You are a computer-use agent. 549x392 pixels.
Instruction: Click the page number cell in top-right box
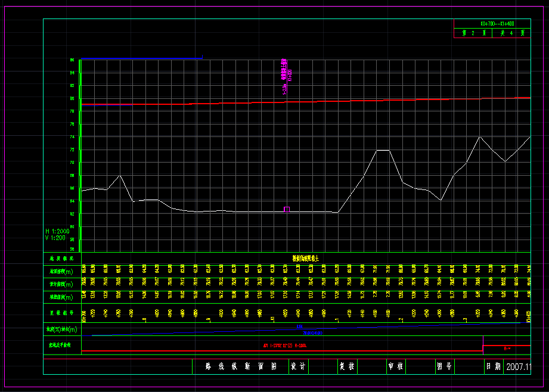[x=473, y=34]
